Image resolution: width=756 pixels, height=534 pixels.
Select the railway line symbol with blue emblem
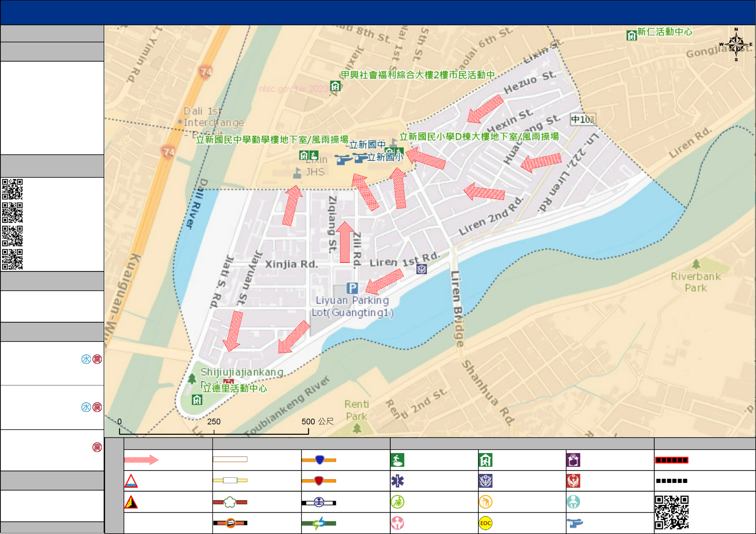click(x=319, y=502)
